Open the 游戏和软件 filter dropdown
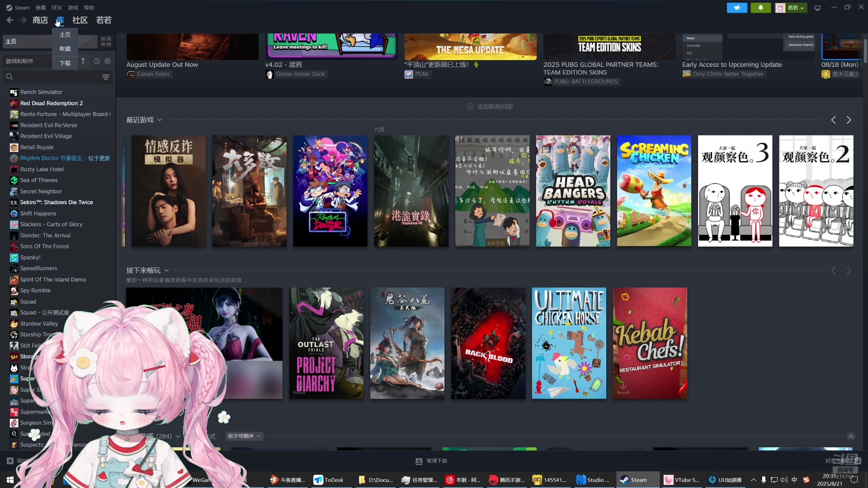This screenshot has width=868, height=488. (27, 61)
